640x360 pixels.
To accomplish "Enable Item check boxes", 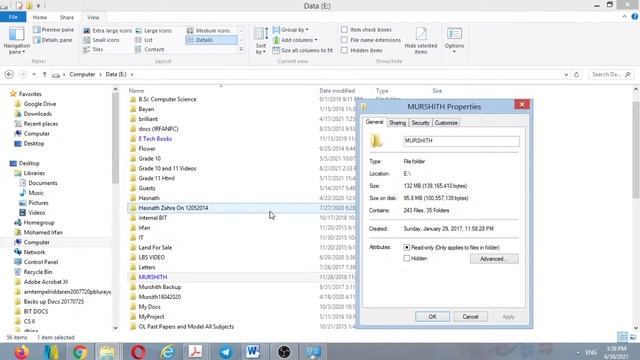I will coord(344,30).
